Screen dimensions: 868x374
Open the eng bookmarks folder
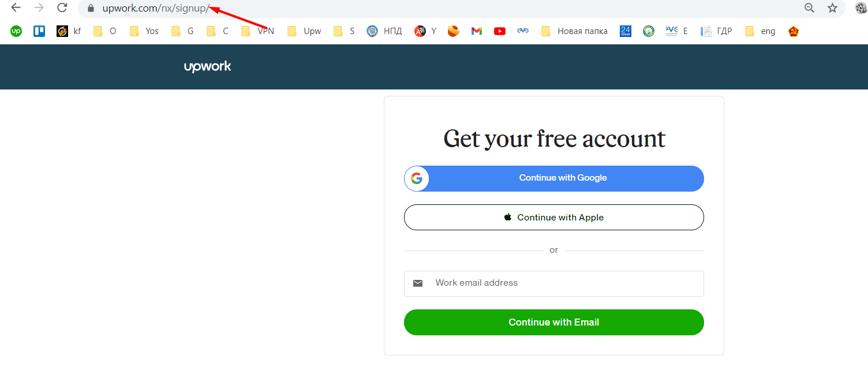coord(760,31)
